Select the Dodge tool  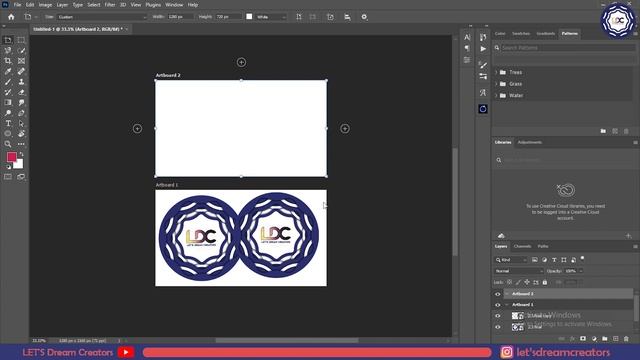[8, 113]
